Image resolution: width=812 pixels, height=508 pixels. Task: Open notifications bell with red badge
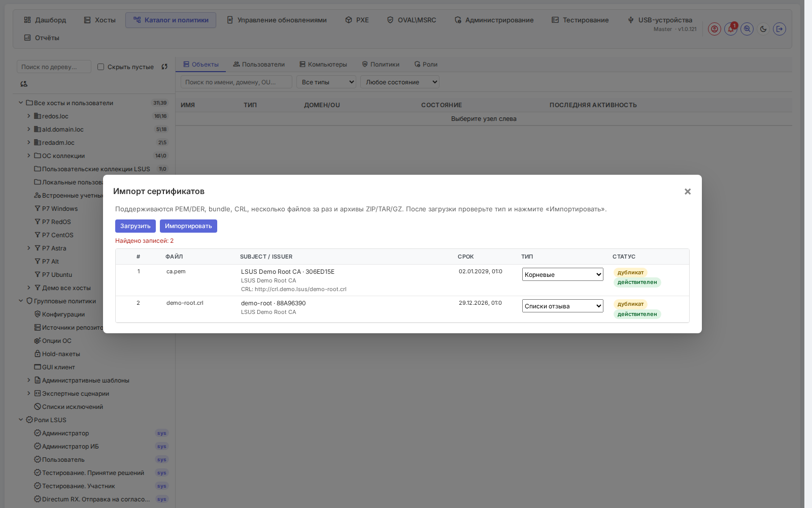click(731, 29)
